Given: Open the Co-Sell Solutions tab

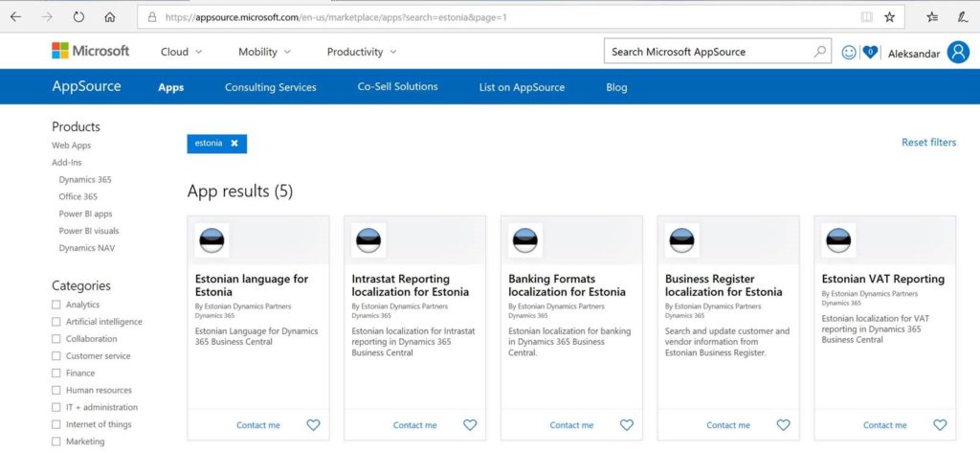Looking at the screenshot, I should [x=397, y=87].
